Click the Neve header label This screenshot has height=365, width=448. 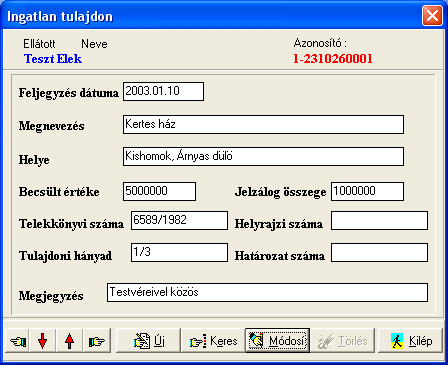94,44
